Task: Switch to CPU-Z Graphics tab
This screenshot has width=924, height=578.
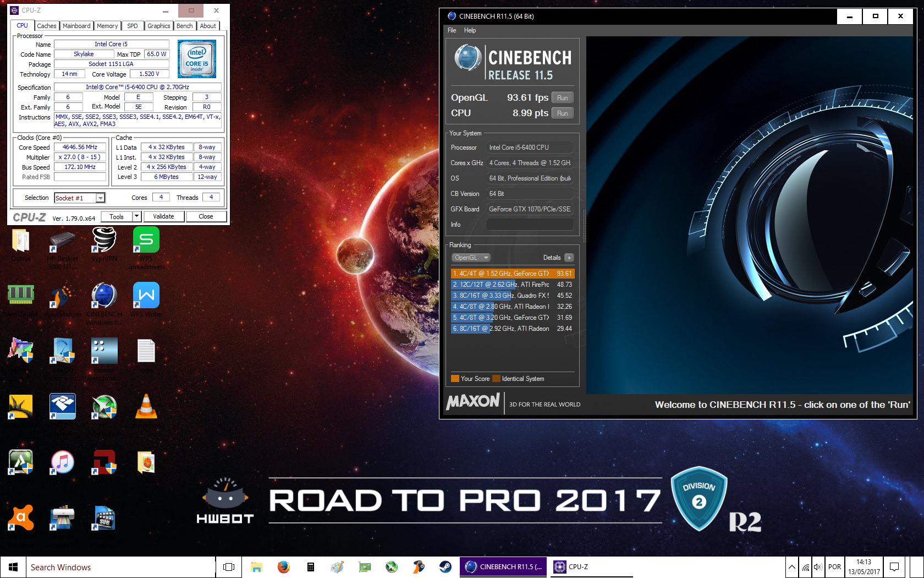Action: click(x=159, y=26)
